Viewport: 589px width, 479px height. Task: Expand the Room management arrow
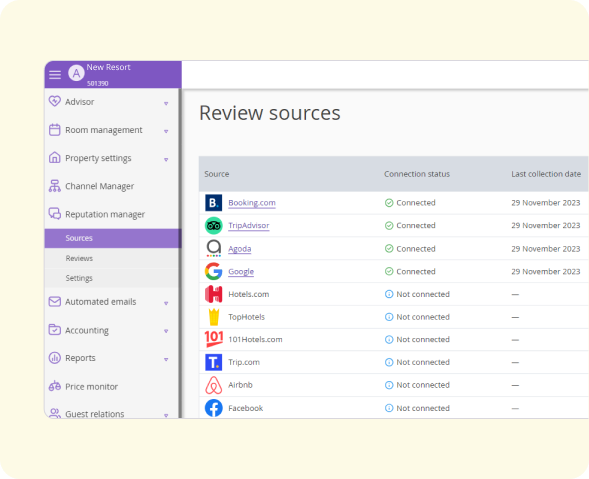pos(166,131)
